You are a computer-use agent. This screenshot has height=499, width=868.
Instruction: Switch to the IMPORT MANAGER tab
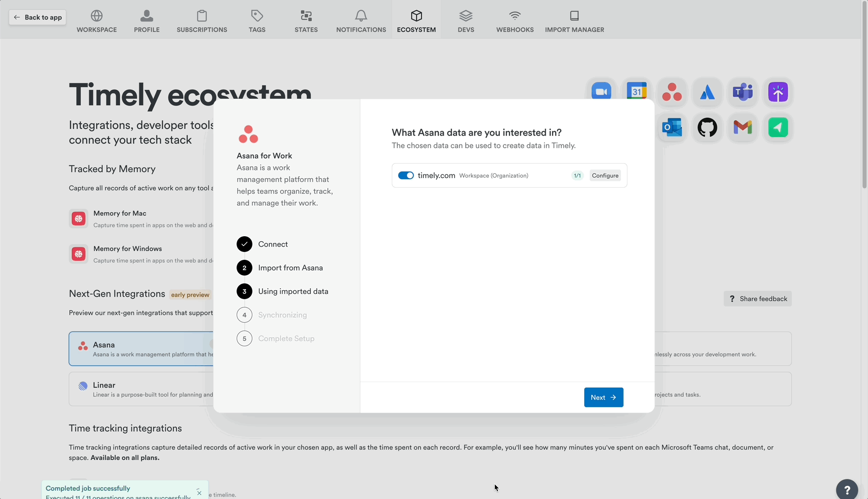pyautogui.click(x=574, y=20)
